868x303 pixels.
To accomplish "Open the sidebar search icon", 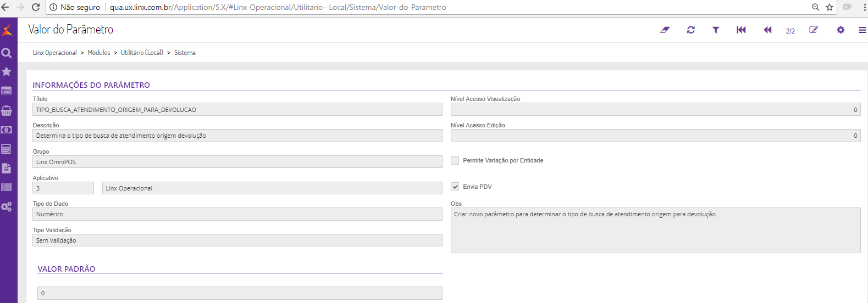I will pos(7,53).
